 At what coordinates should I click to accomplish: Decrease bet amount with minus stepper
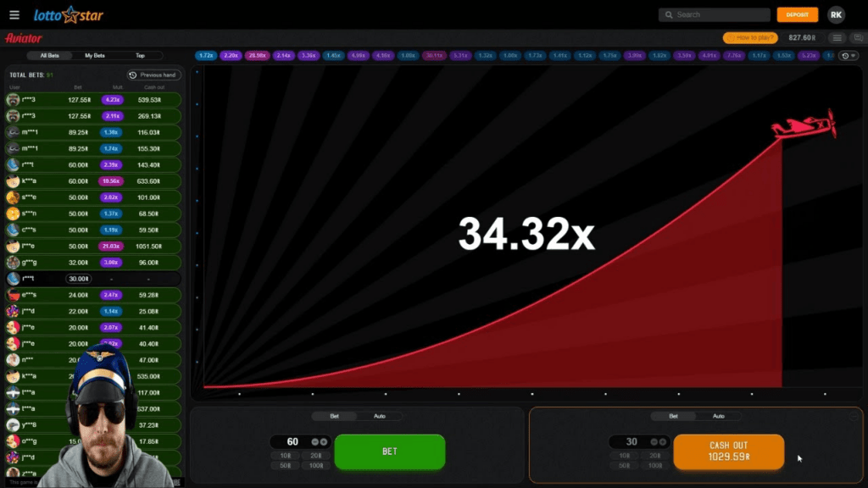point(314,441)
